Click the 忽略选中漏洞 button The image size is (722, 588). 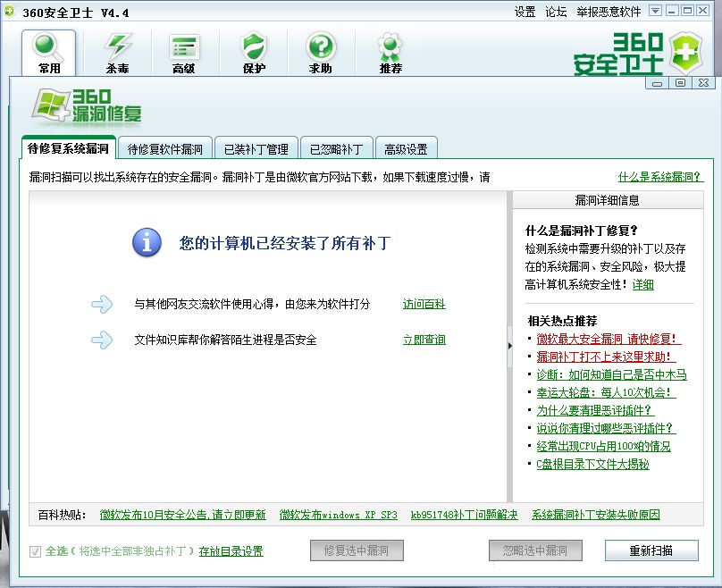[535, 550]
